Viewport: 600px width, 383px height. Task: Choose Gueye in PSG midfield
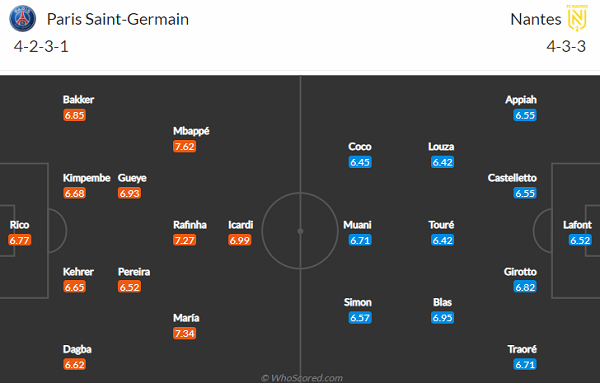coord(132,178)
